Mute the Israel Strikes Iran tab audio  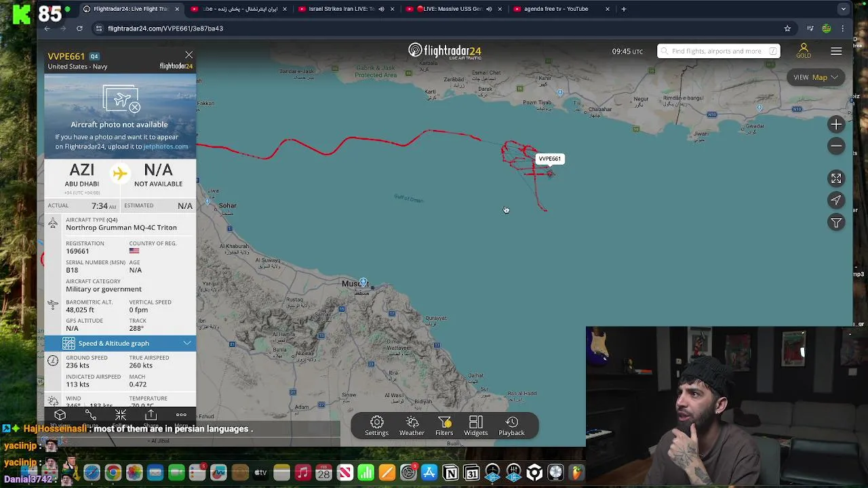point(381,9)
